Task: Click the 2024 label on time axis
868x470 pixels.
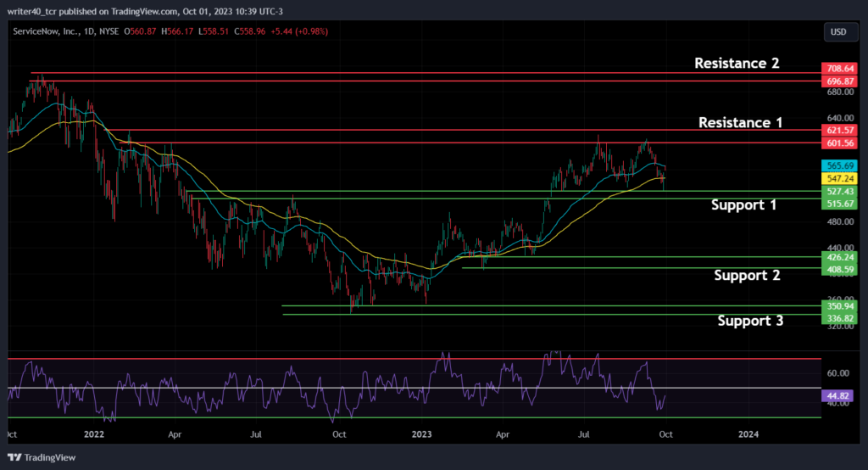Action: [748, 434]
